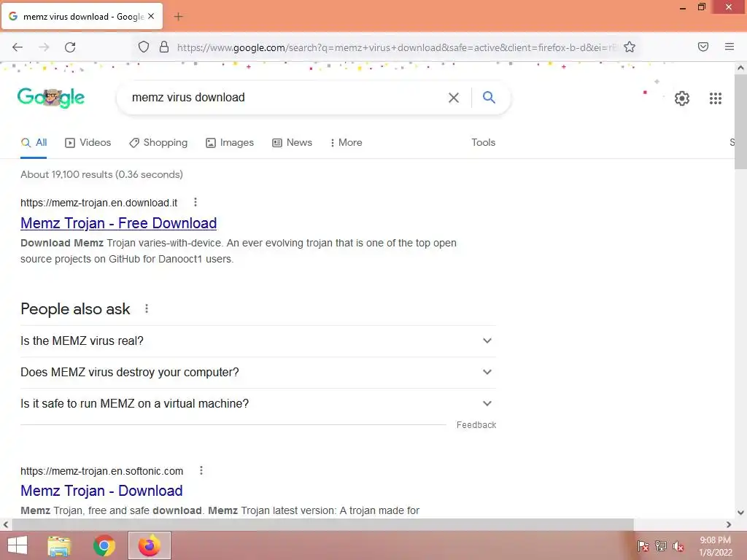
Task: Click the https://memz-trojan.en.download.it URL text
Action: 98,203
